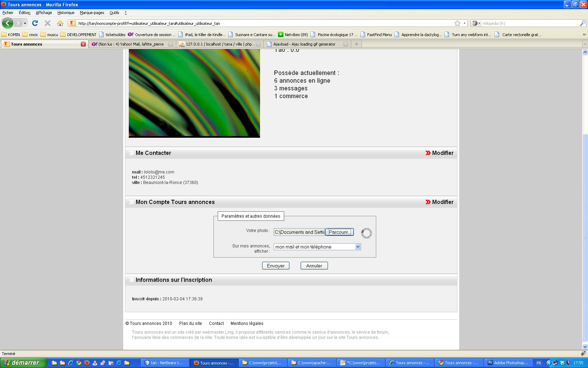588x368 pixels.
Task: Open the KOMIN bookmarks folder
Action: [x=10, y=34]
